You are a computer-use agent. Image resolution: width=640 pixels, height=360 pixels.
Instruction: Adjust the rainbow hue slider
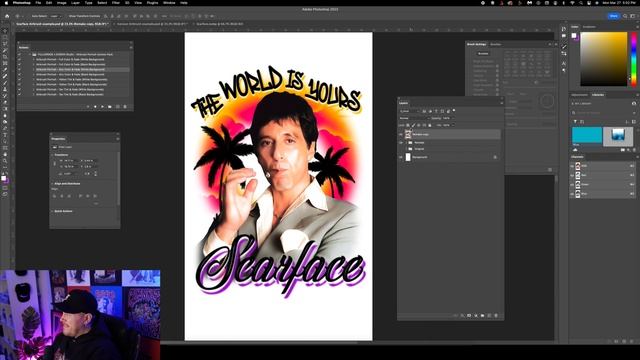[x=634, y=59]
